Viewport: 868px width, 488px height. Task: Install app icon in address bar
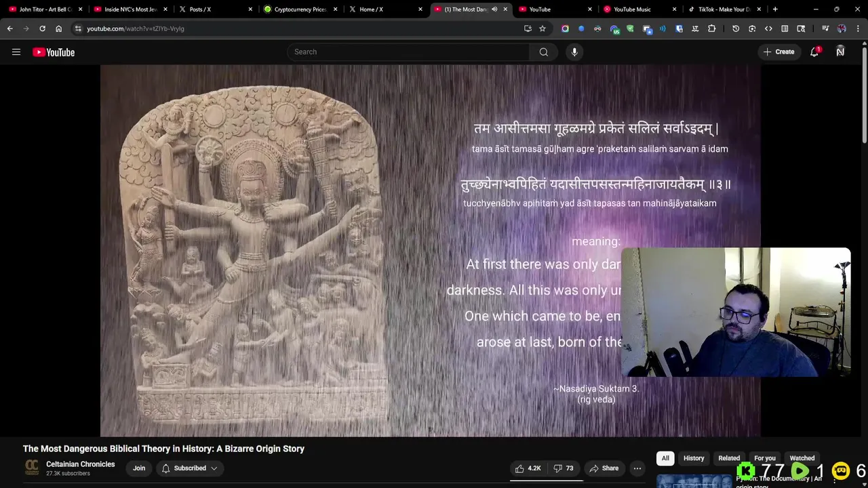528,28
